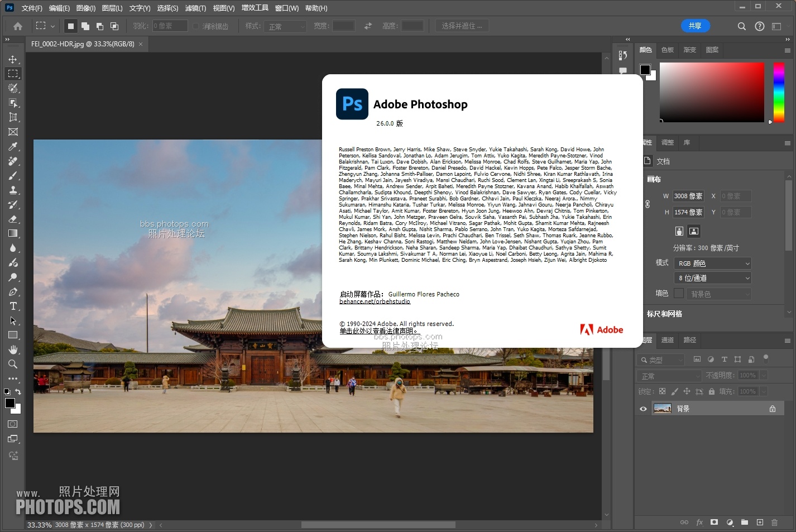Switch to the 通道 tab
Image resolution: width=796 pixels, height=532 pixels.
point(668,340)
